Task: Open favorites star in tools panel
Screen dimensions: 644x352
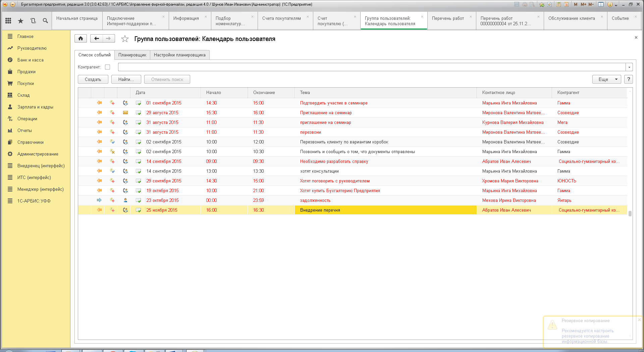Action: [x=20, y=21]
